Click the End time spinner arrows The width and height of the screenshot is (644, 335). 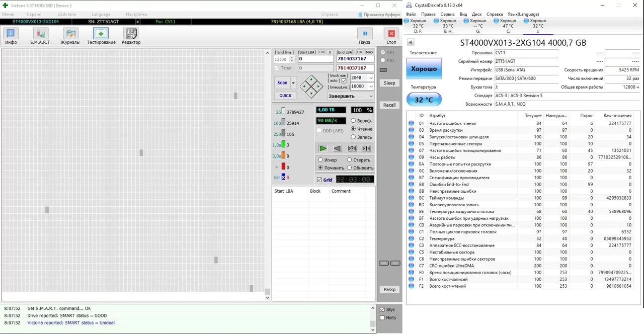291,59
